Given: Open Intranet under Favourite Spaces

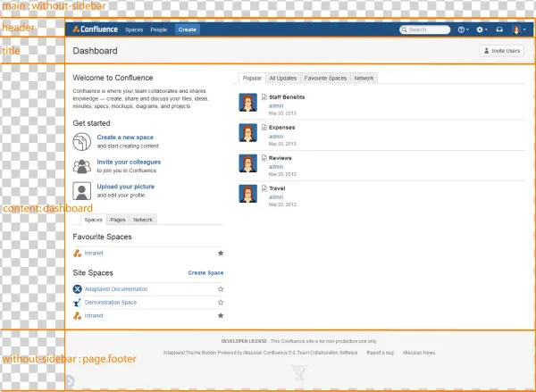Looking at the screenshot, I should pyautogui.click(x=94, y=254).
